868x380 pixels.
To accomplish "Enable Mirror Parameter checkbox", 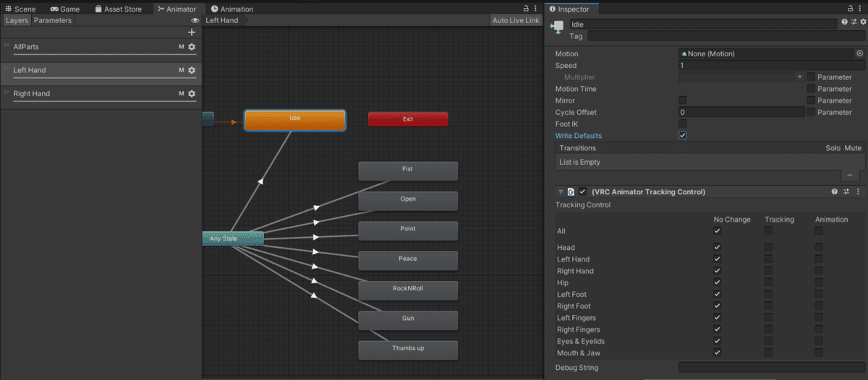I will tap(812, 100).
